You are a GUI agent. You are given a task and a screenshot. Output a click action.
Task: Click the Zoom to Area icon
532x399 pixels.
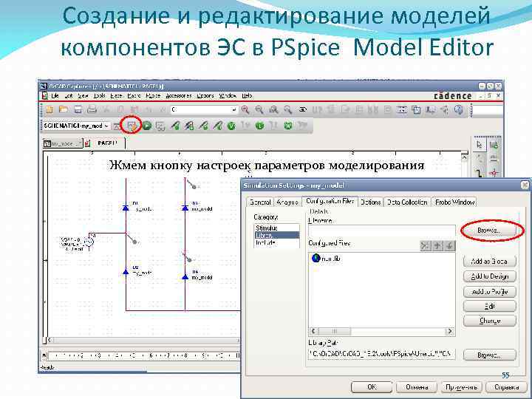273,109
